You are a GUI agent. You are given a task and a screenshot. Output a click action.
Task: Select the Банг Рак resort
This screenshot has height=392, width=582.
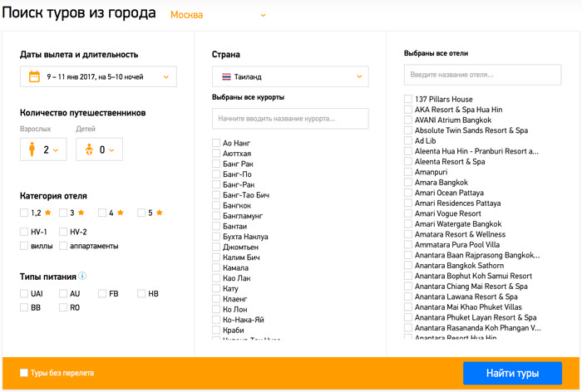pos(216,164)
